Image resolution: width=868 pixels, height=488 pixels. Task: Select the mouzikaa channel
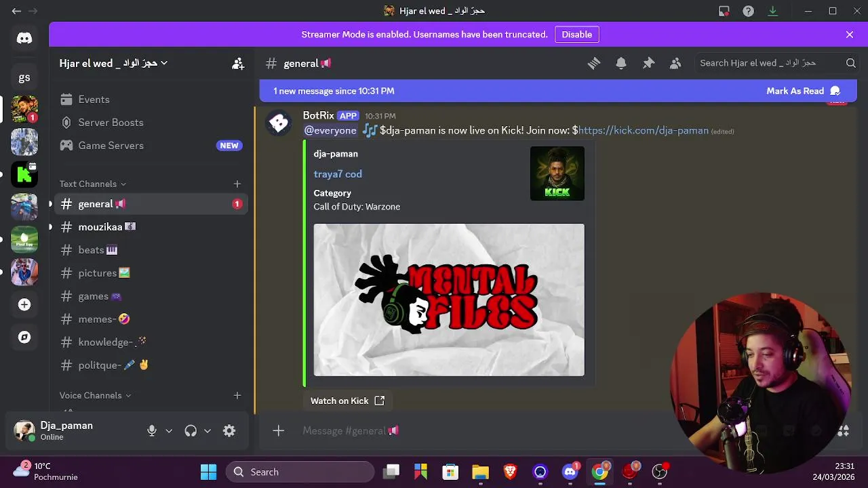point(151,227)
